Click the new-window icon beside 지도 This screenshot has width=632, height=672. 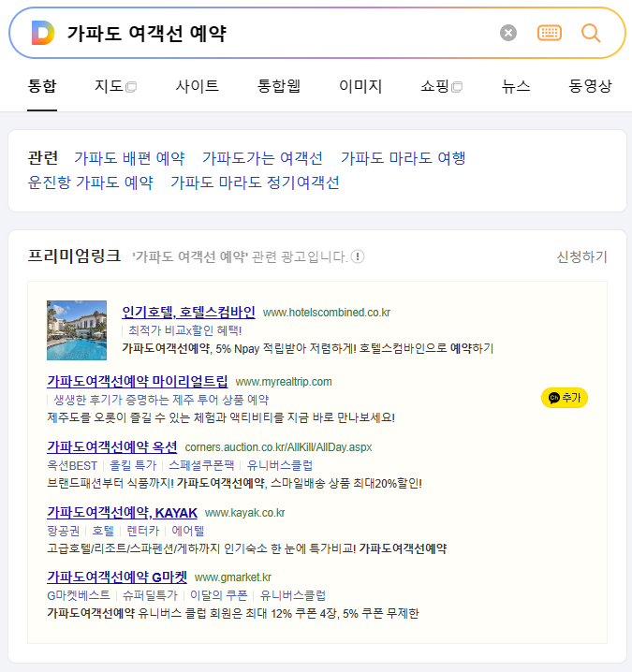click(131, 87)
